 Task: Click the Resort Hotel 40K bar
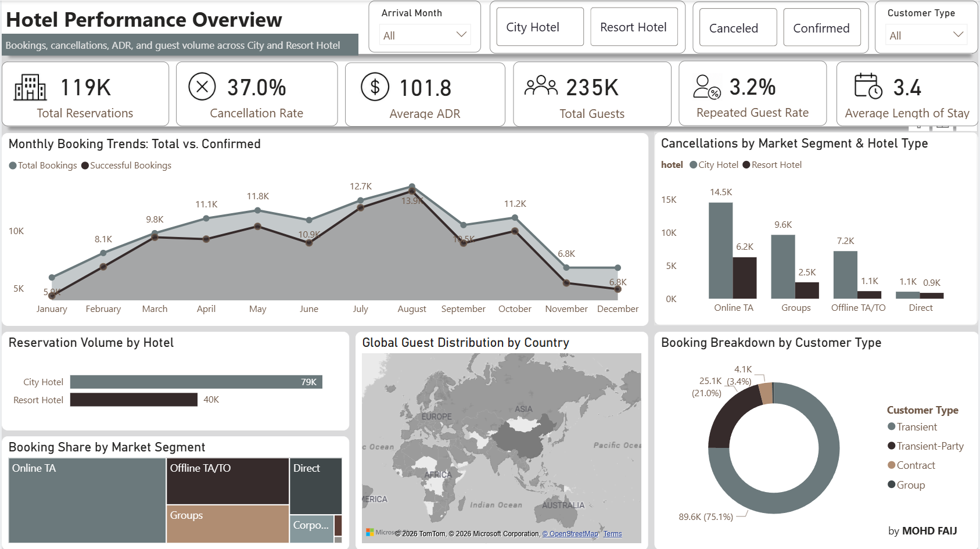pos(134,400)
